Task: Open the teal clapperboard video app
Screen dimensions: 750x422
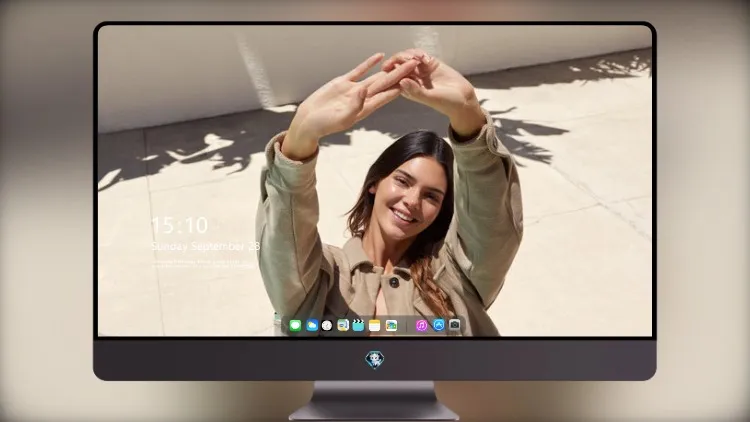Action: click(x=358, y=326)
